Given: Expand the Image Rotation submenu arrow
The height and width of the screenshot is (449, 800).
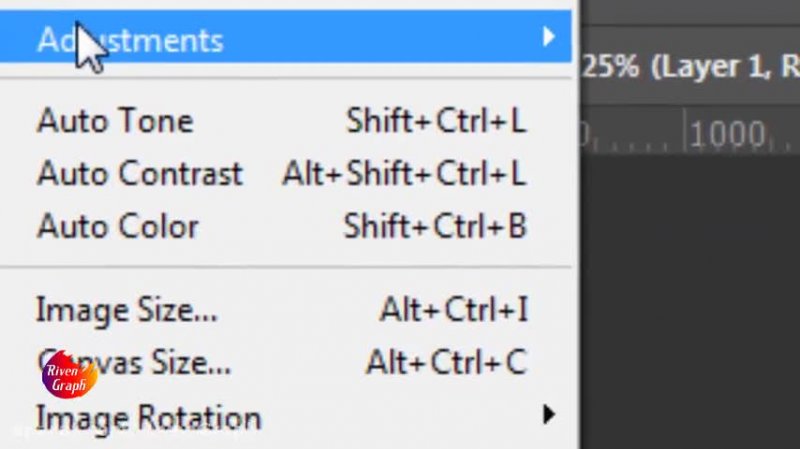Looking at the screenshot, I should point(548,413).
